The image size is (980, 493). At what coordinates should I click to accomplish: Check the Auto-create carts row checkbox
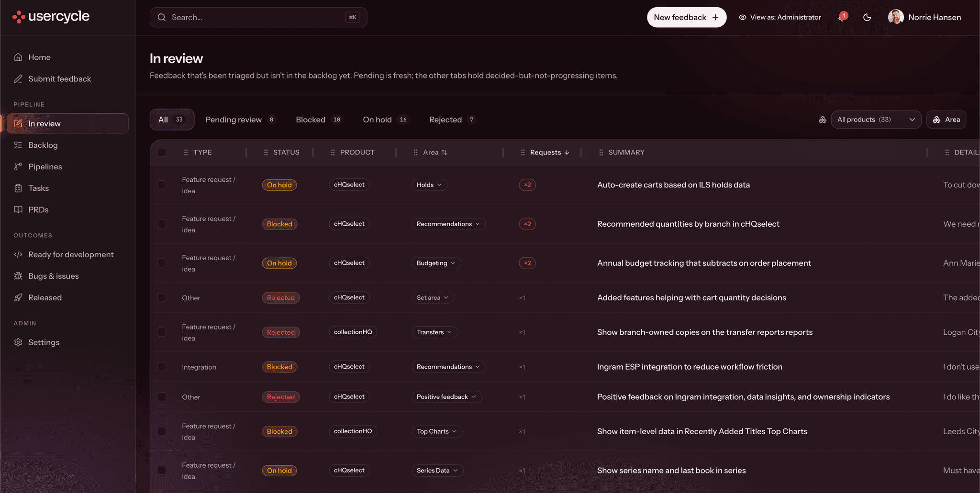point(162,185)
